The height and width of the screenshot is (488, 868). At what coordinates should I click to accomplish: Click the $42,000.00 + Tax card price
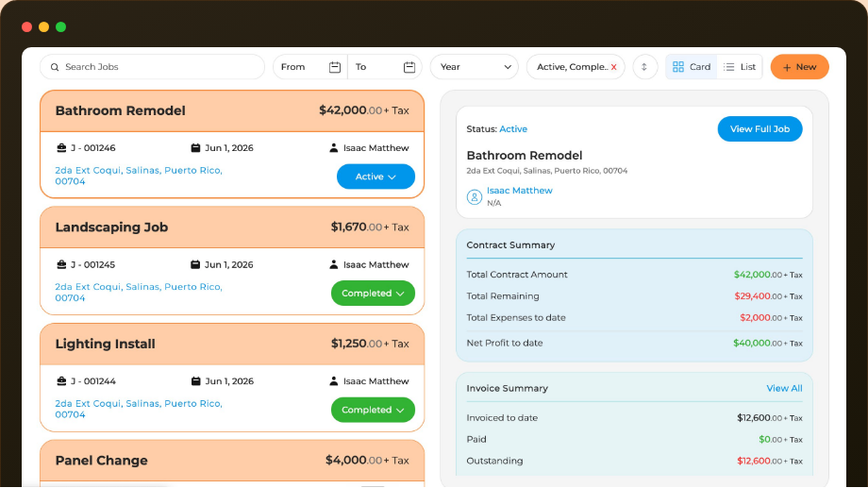pos(363,110)
